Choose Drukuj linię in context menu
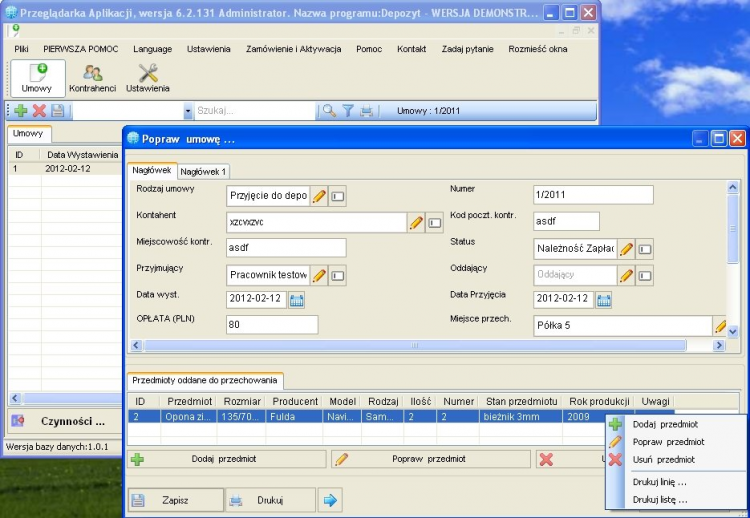Viewport: 750px width, 518px height. coord(660,482)
